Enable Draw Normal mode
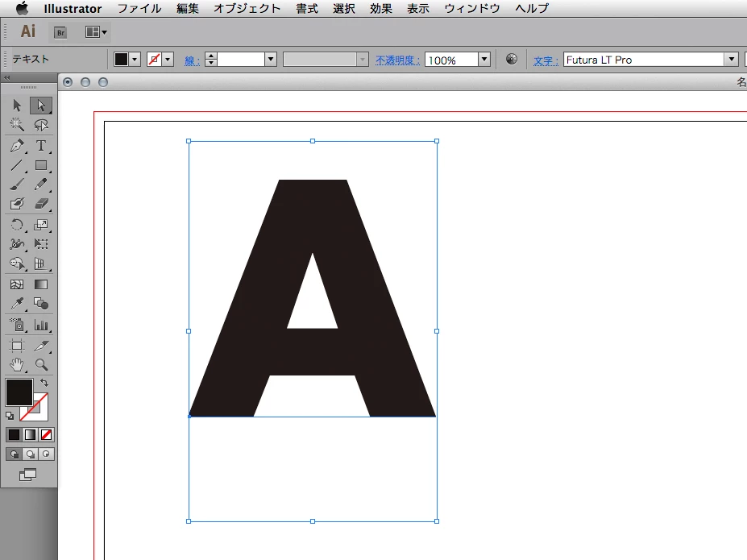 point(15,454)
